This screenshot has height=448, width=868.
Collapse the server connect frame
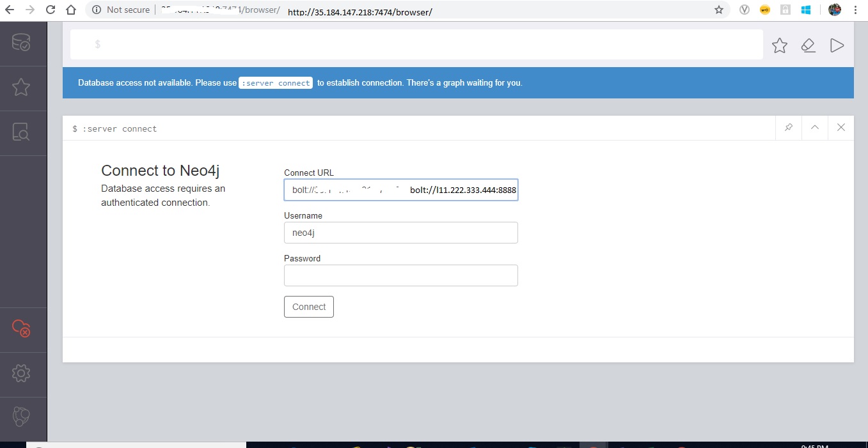(x=815, y=128)
